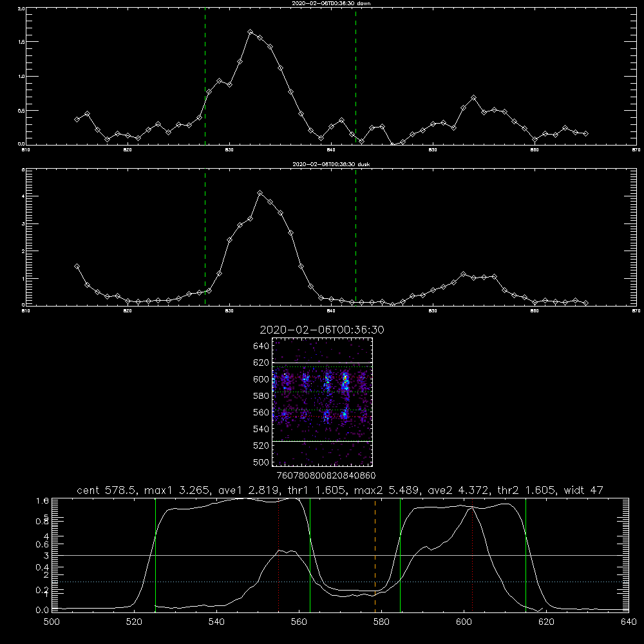Open the colored spectral image panel
Screen dimensions: 644x644
click(x=323, y=402)
